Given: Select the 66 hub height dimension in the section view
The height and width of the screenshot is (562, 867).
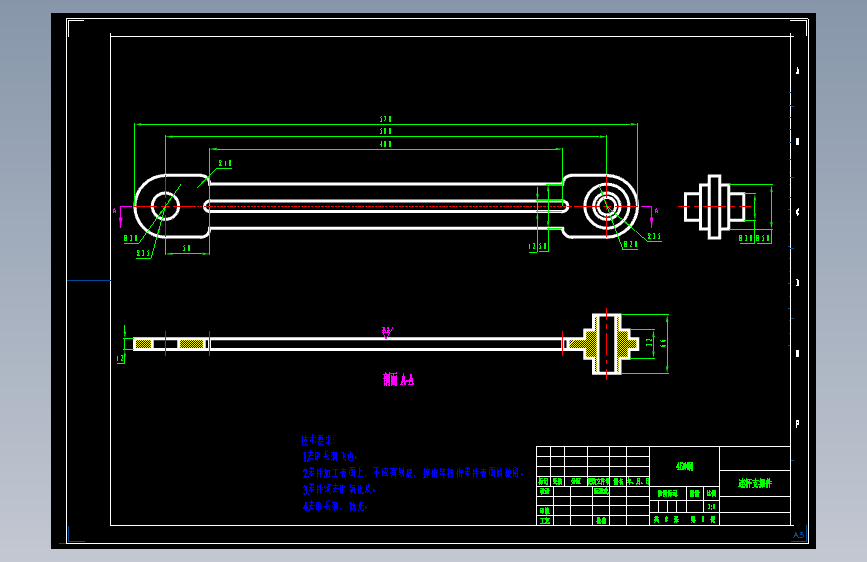Looking at the screenshot, I should [663, 344].
